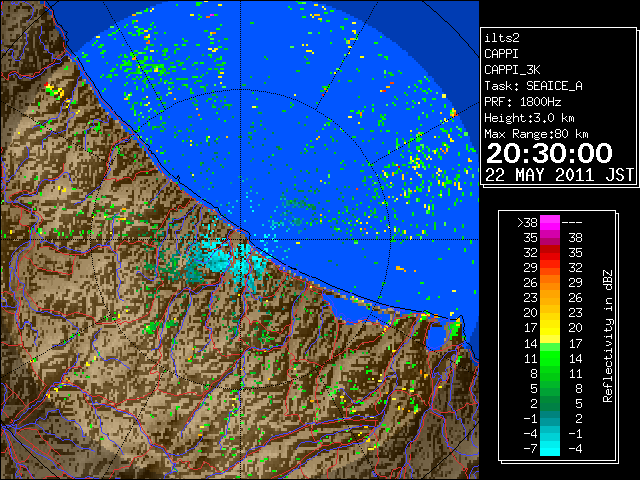Click the Reflectivity in dBZ axis label
The image size is (640, 480).
(x=608, y=336)
